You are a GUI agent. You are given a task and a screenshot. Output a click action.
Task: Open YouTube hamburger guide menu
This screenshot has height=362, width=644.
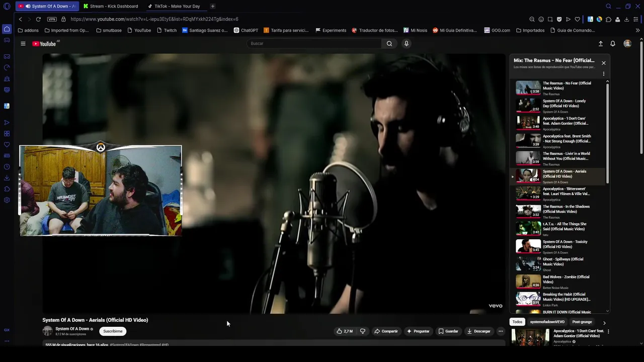click(23, 44)
